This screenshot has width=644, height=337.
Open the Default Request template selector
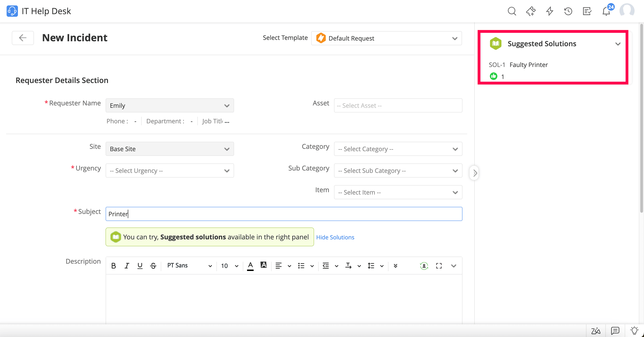386,38
